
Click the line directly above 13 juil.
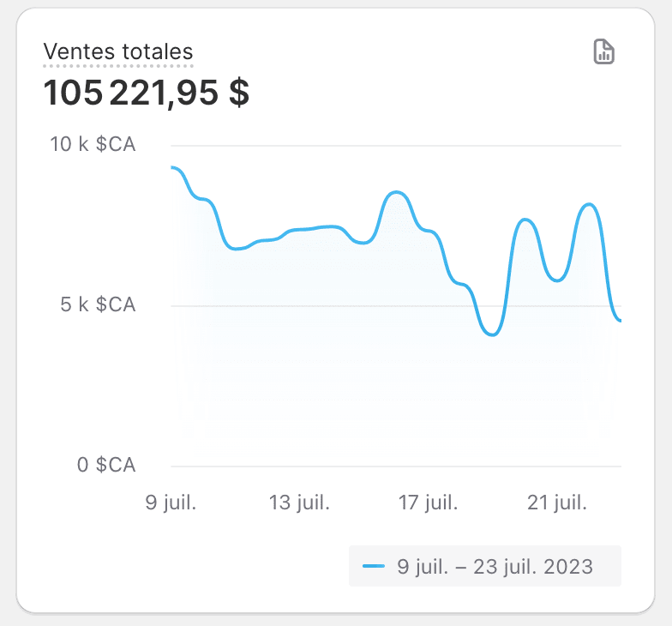click(301, 229)
